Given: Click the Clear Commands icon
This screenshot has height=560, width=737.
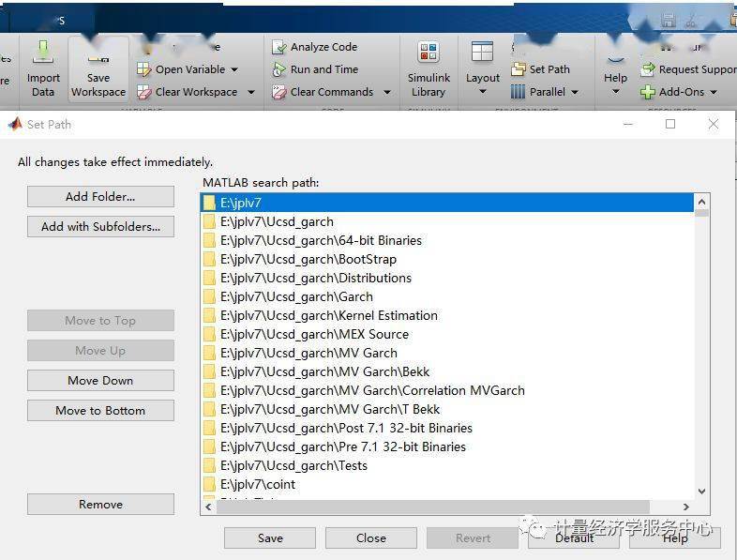Looking at the screenshot, I should [279, 92].
